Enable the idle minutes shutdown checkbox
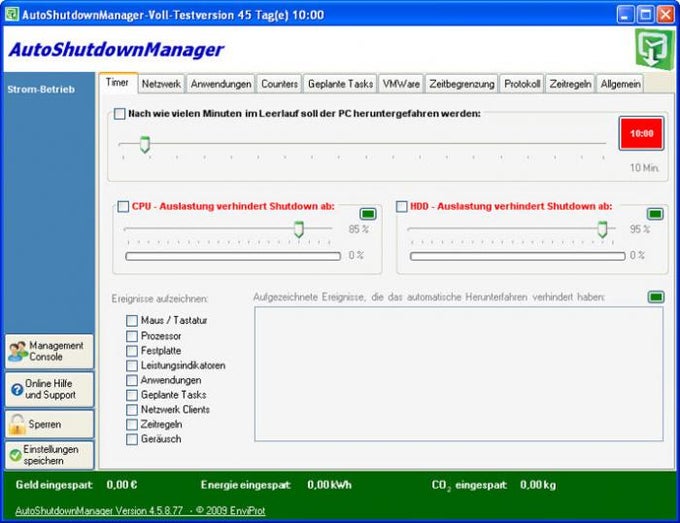Viewport: 680px width, 523px height. coord(119,114)
